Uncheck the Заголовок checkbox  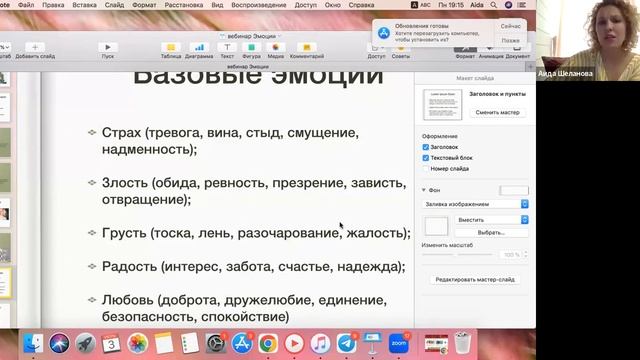(426, 147)
